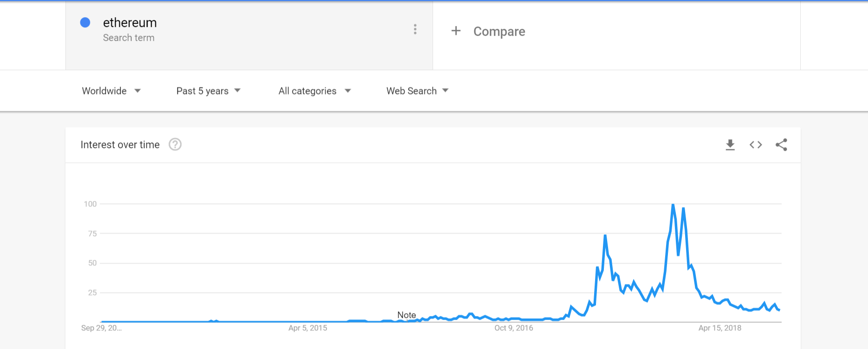The width and height of the screenshot is (868, 349).
Task: Open the ethereum term options menu
Action: [x=415, y=29]
